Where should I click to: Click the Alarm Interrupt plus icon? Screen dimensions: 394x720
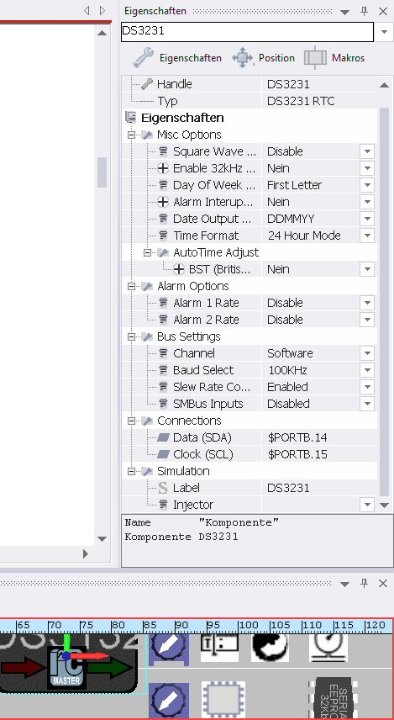pyautogui.click(x=163, y=202)
